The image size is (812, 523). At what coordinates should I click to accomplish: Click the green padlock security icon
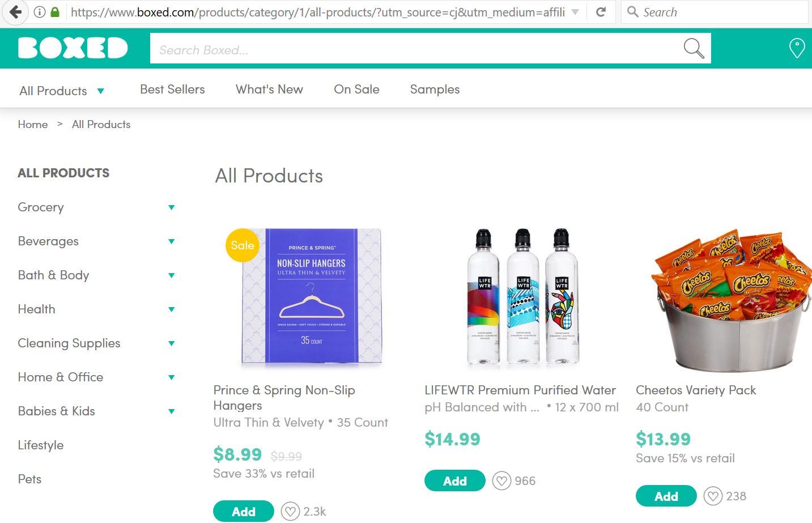55,12
